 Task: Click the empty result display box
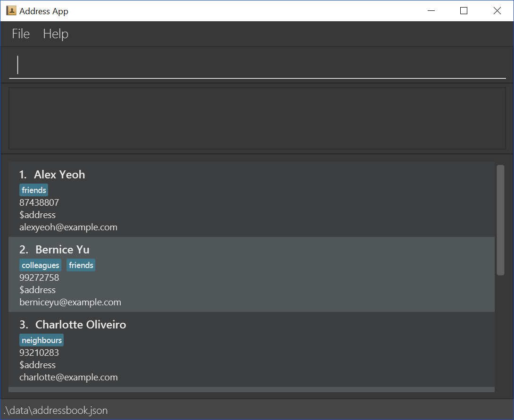(257, 118)
